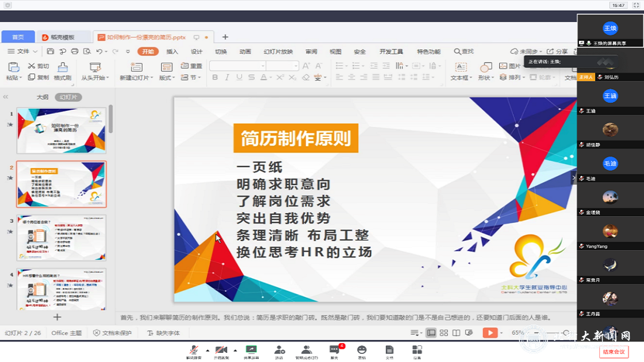Switch to reading view icon
The image size is (644, 362).
click(457, 333)
